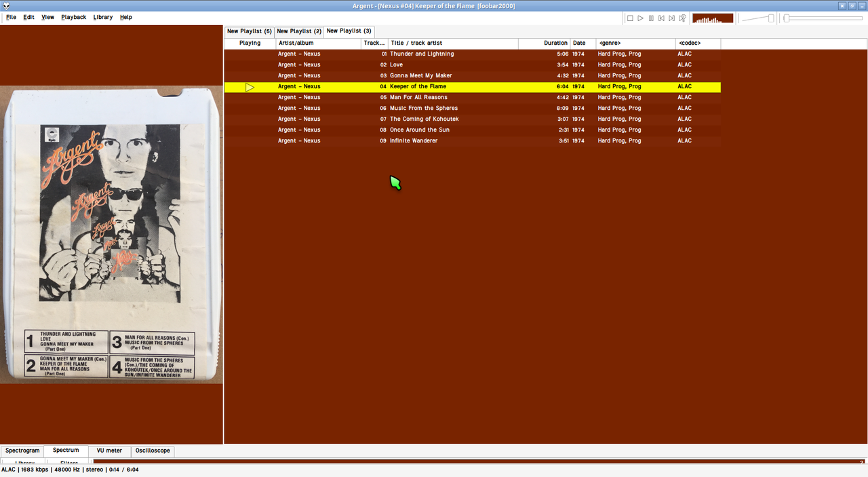Open the Oscilloscope tab
The height and width of the screenshot is (477, 868).
pyautogui.click(x=153, y=451)
